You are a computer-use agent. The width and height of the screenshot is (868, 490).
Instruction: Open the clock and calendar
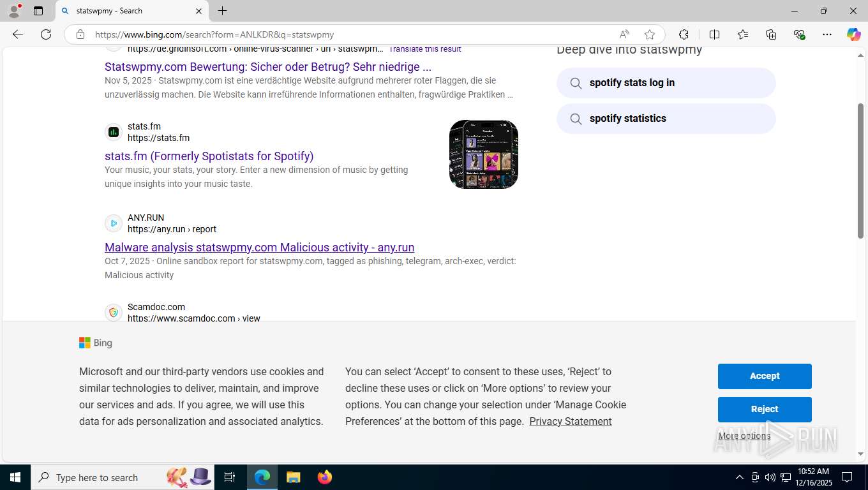click(x=813, y=477)
